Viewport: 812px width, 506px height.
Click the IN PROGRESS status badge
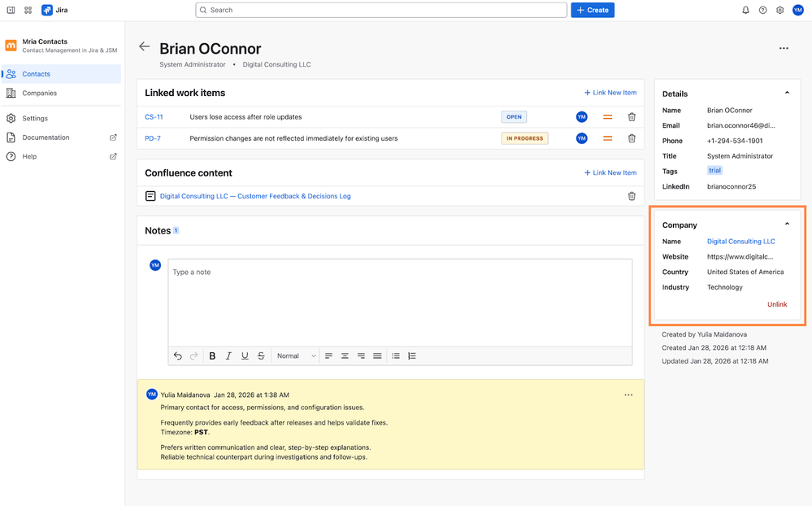point(524,138)
